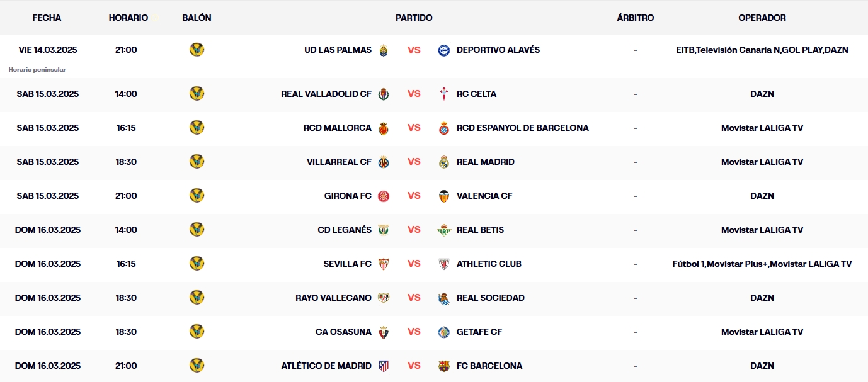Open the HORARIO sort control
Viewport: 868px width, 382px height.
click(x=129, y=18)
